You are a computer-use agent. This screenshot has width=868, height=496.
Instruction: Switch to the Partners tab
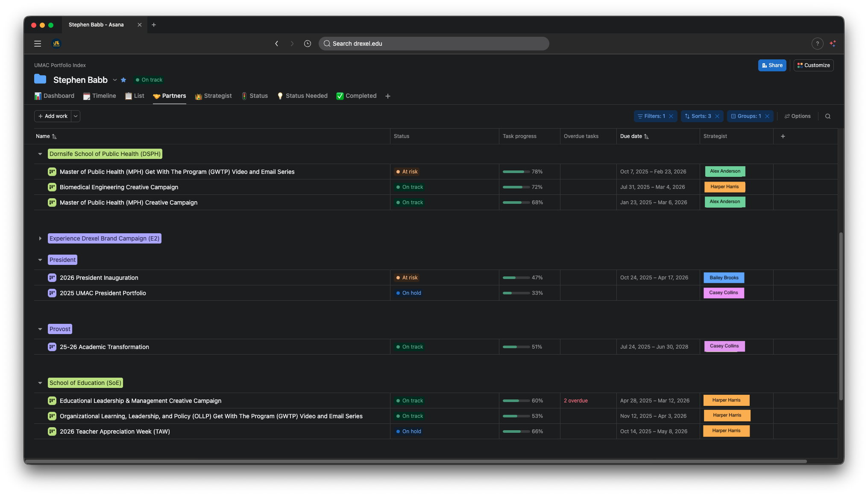pos(169,96)
